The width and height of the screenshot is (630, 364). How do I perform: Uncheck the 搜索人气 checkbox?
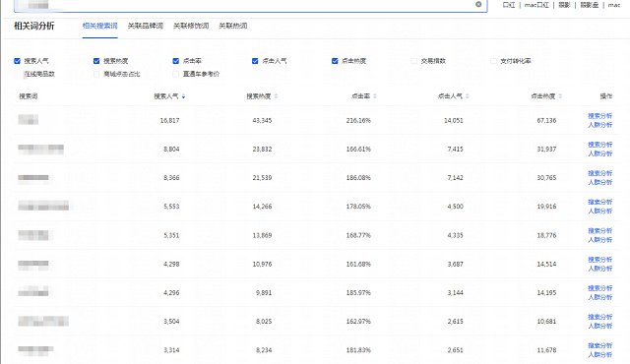click(x=17, y=61)
